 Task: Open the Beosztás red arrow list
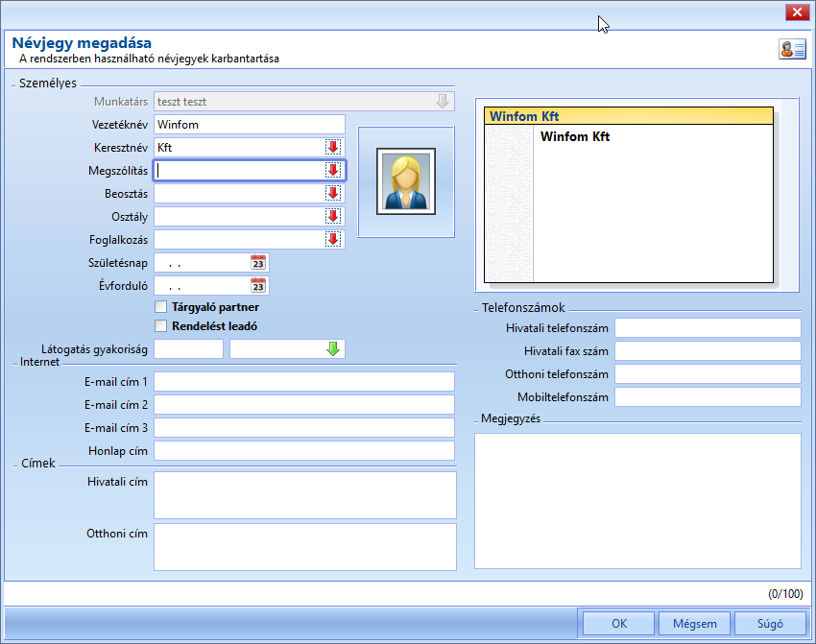click(x=333, y=194)
